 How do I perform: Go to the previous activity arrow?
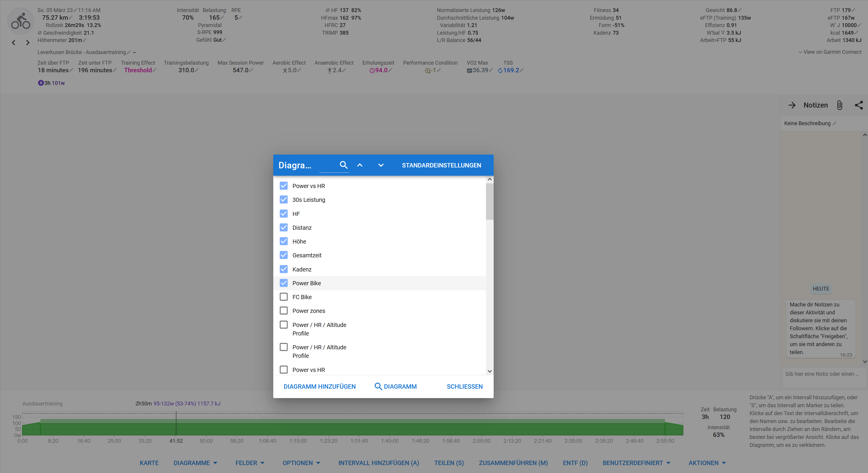[x=14, y=42]
